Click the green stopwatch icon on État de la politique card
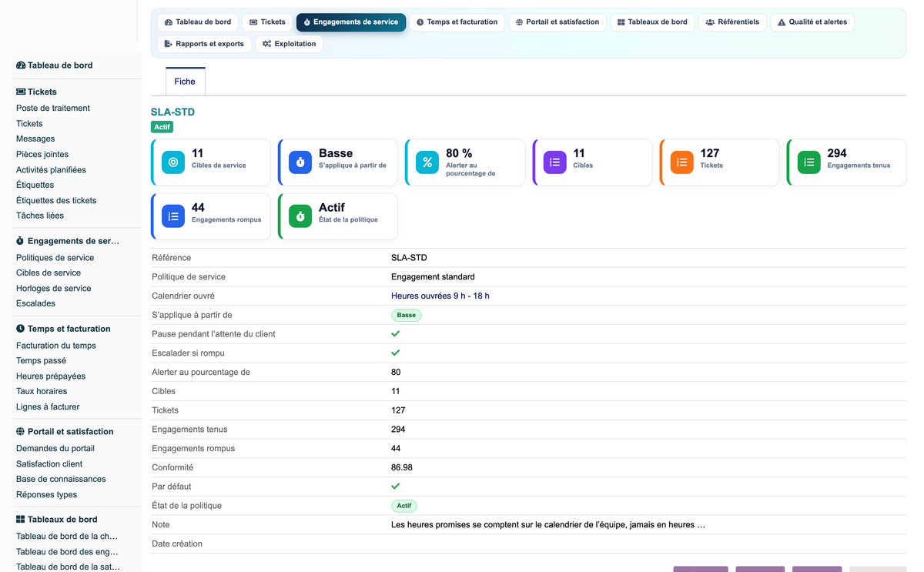 pyautogui.click(x=300, y=216)
